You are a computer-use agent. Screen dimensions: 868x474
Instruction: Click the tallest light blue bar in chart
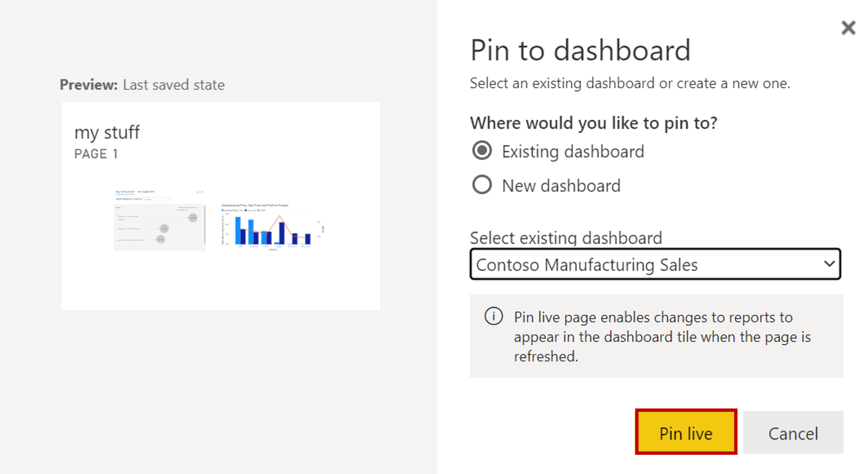[x=238, y=230]
